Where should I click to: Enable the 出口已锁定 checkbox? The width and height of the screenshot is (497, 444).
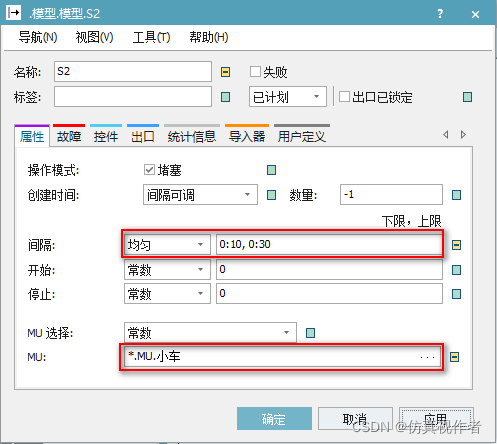(x=344, y=97)
